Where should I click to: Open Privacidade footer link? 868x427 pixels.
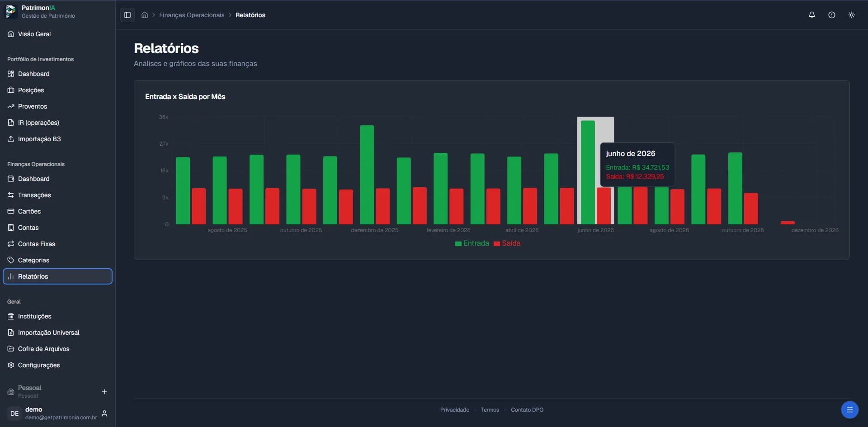pyautogui.click(x=455, y=410)
